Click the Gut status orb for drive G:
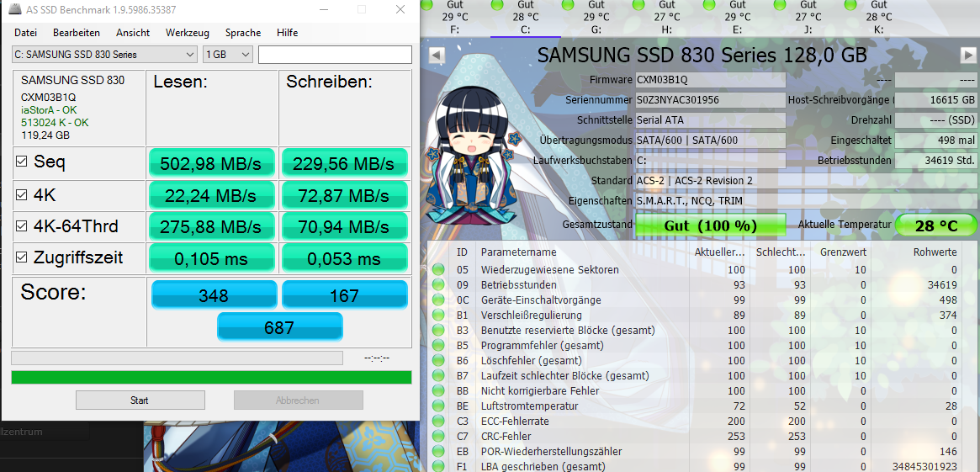Screen dimensions: 980x472 [568, 4]
